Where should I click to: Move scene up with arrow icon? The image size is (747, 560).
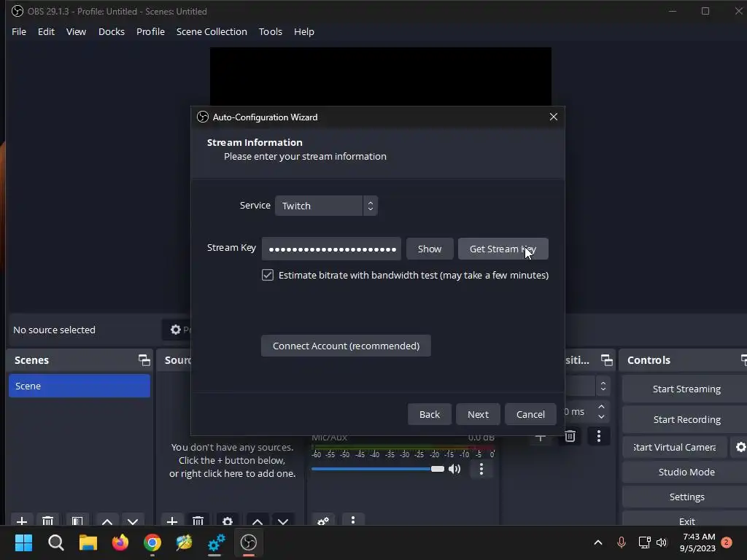pos(107,521)
